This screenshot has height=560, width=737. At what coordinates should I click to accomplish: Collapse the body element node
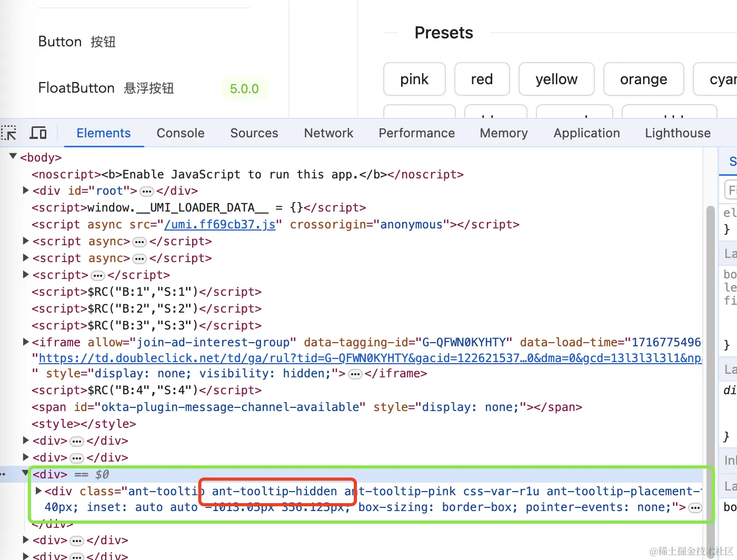tap(13, 156)
